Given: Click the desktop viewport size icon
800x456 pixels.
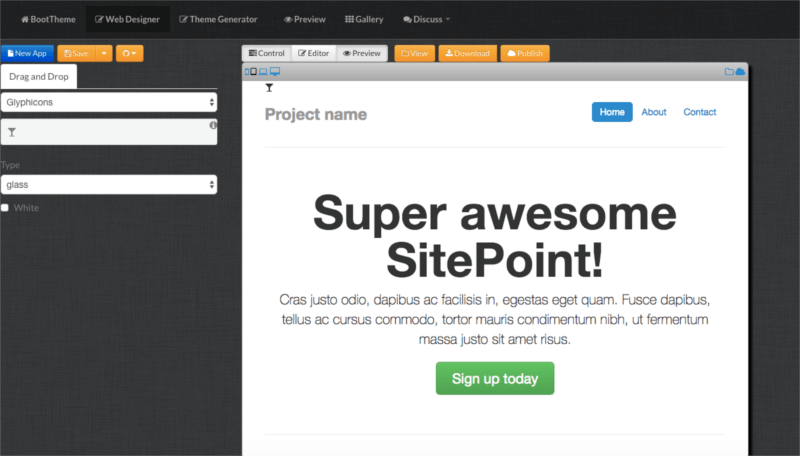Looking at the screenshot, I should [x=276, y=72].
